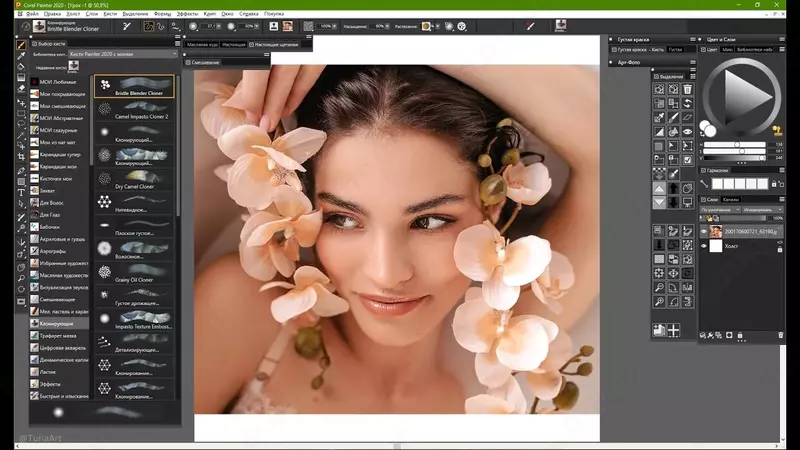Open the Насыщение 60% dropdown arrow
The image size is (800, 450).
pos(387,26)
